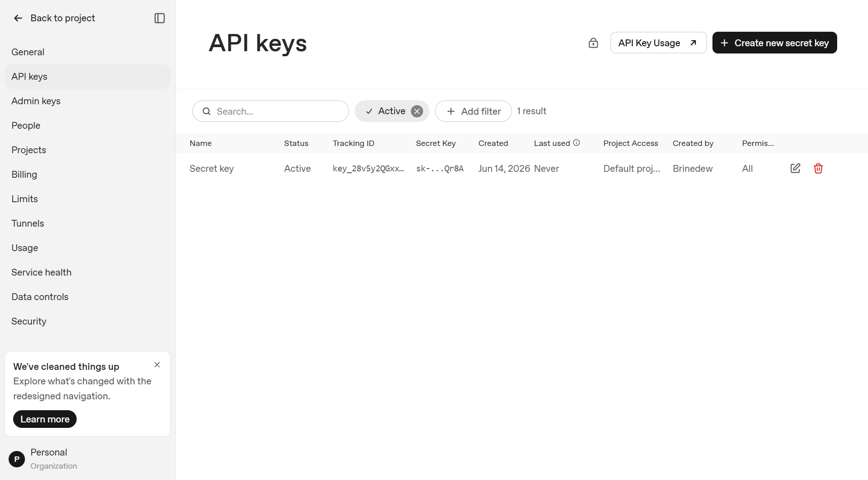Click the 'Never' last used cell
868x480 pixels.
(x=546, y=169)
